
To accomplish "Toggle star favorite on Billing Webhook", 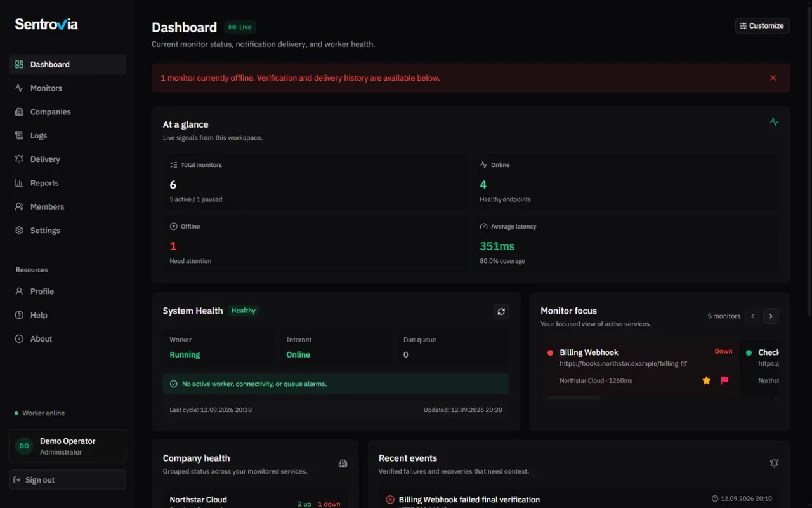I will [x=707, y=380].
